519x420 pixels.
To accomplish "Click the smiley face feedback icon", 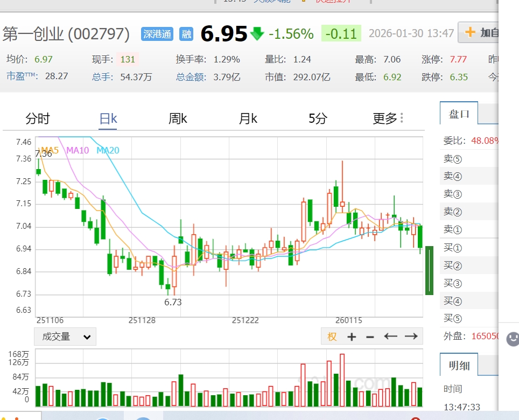I will click(x=513, y=339).
